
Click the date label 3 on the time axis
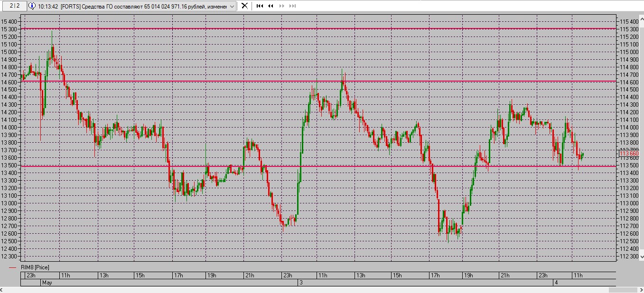click(301, 283)
